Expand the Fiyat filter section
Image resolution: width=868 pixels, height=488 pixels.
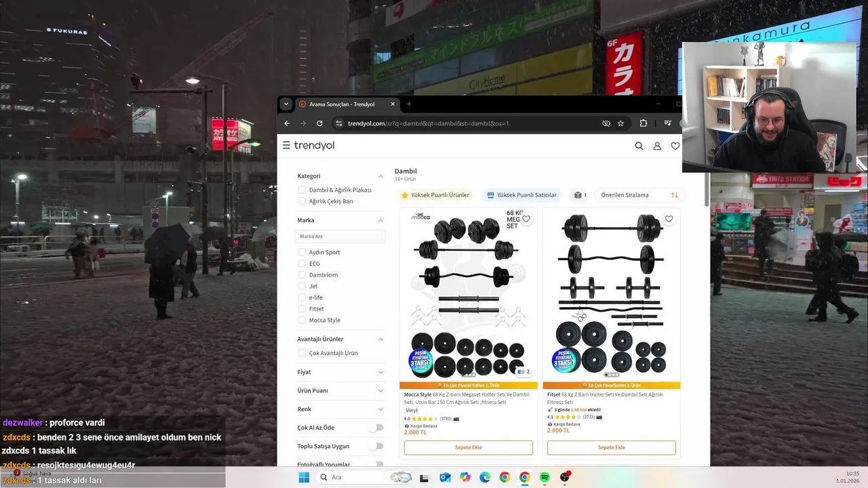(380, 372)
